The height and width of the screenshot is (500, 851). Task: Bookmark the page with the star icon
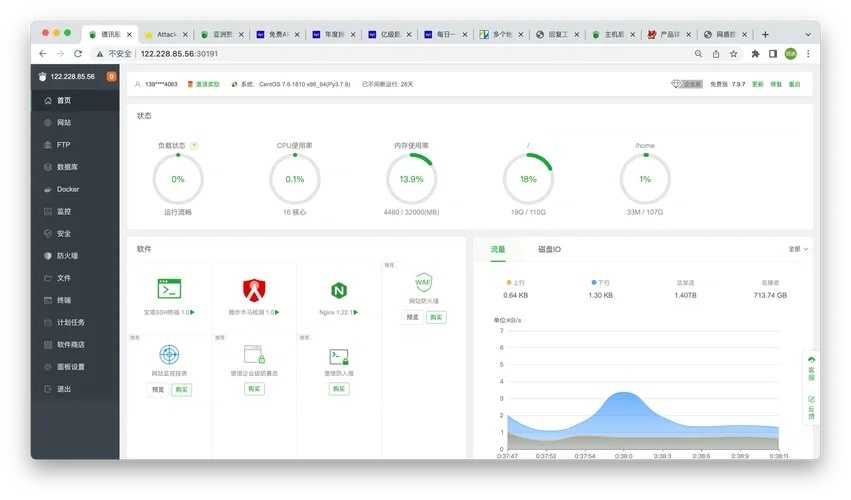[734, 54]
